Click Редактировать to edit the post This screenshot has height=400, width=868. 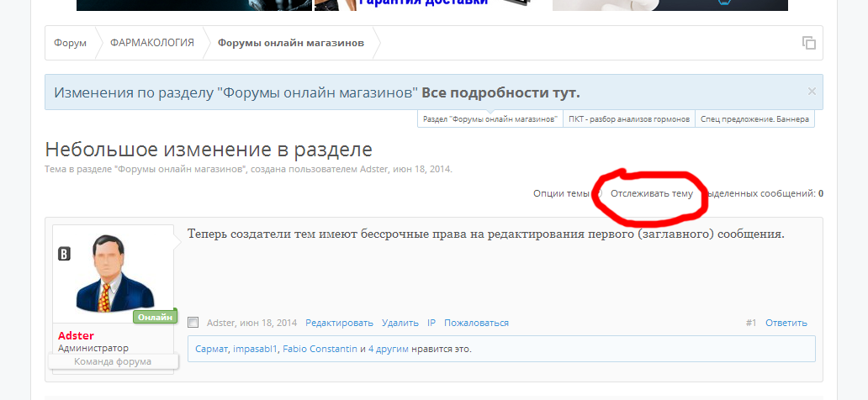pos(339,323)
